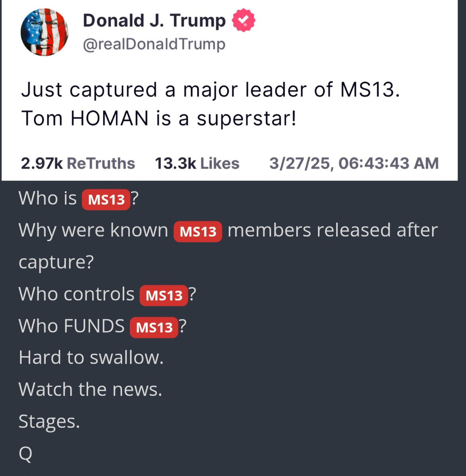The height and width of the screenshot is (476, 466).
Task: View the 13.3k Likes count
Action: click(197, 163)
